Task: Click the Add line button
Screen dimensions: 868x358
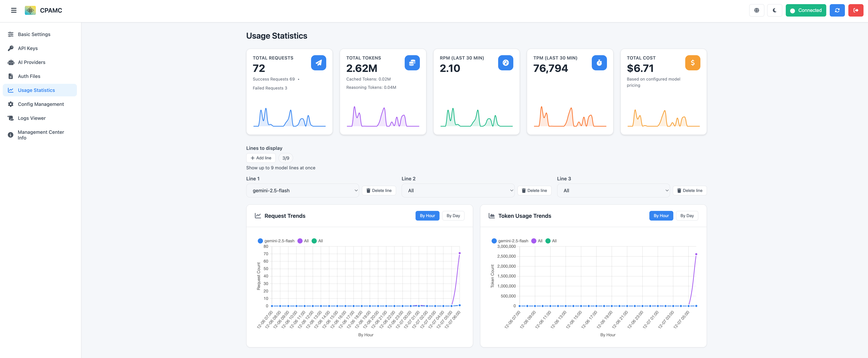Action: (x=261, y=158)
